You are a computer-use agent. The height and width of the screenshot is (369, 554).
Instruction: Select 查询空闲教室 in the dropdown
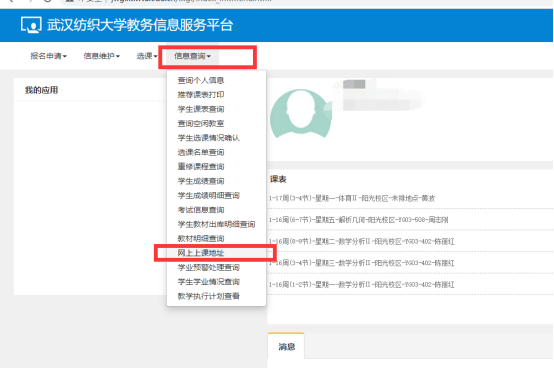(x=201, y=124)
